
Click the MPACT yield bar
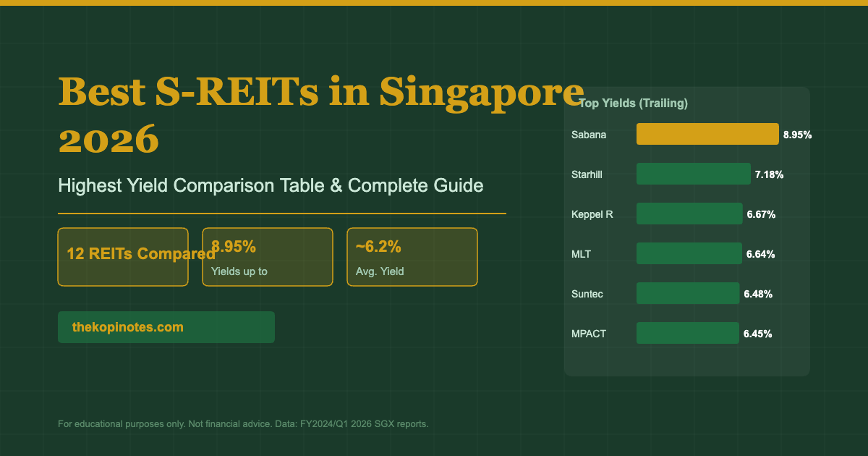click(x=688, y=333)
